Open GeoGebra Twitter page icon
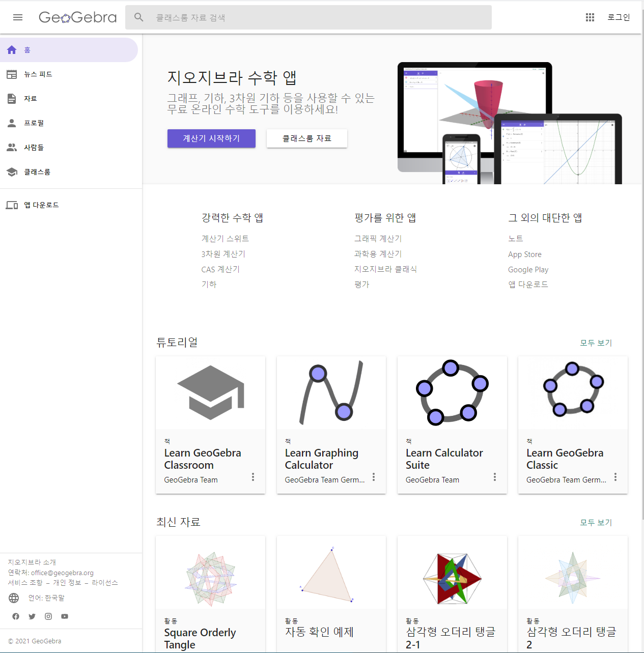This screenshot has width=644, height=653. pos(32,616)
